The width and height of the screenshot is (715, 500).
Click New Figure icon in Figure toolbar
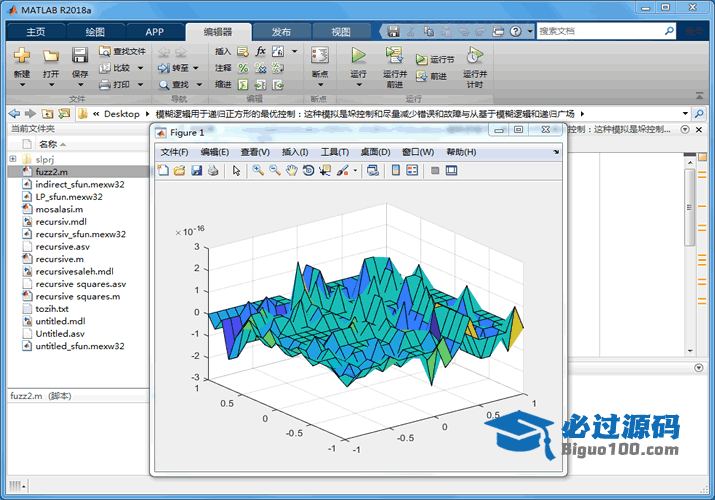(163, 170)
